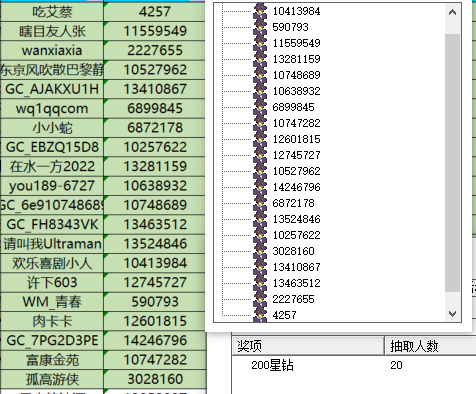Click spreadsheet cell 3028160 in number column
The image size is (476, 394).
pyautogui.click(x=155, y=379)
